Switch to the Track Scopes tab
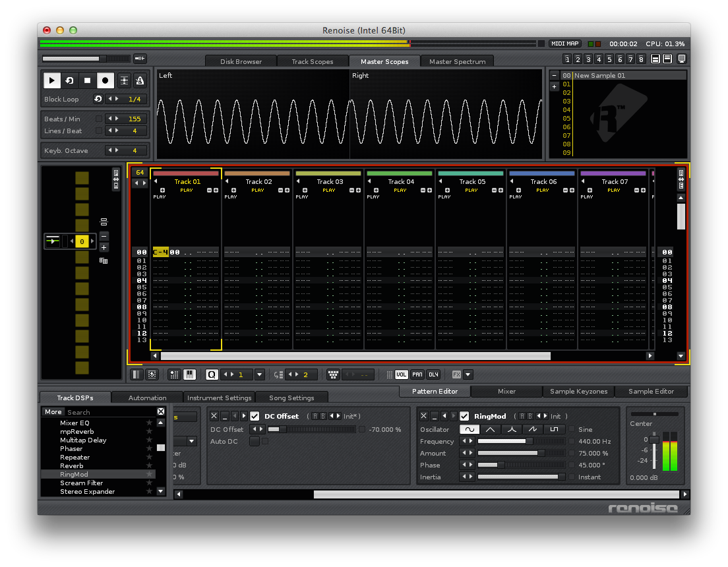The height and width of the screenshot is (567, 728). [313, 61]
